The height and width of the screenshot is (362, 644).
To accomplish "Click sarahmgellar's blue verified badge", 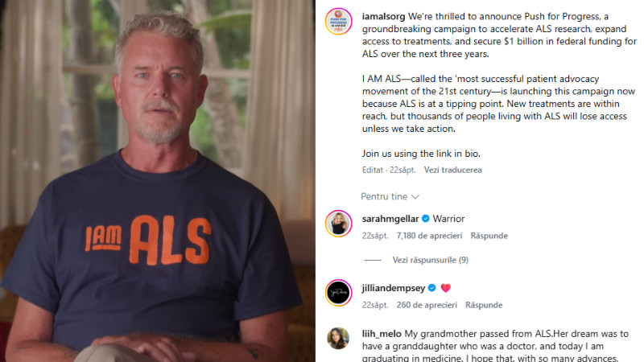I will 426,219.
